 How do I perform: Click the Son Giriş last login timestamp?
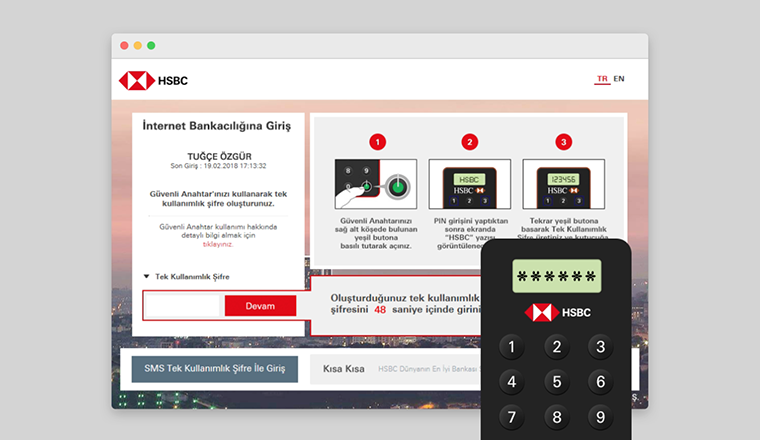(218, 166)
